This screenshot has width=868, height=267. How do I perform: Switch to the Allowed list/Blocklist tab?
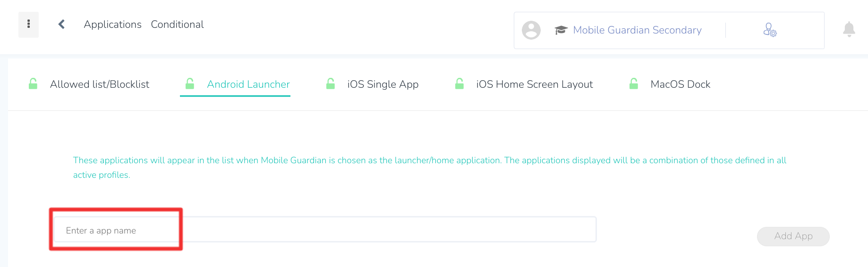click(100, 84)
